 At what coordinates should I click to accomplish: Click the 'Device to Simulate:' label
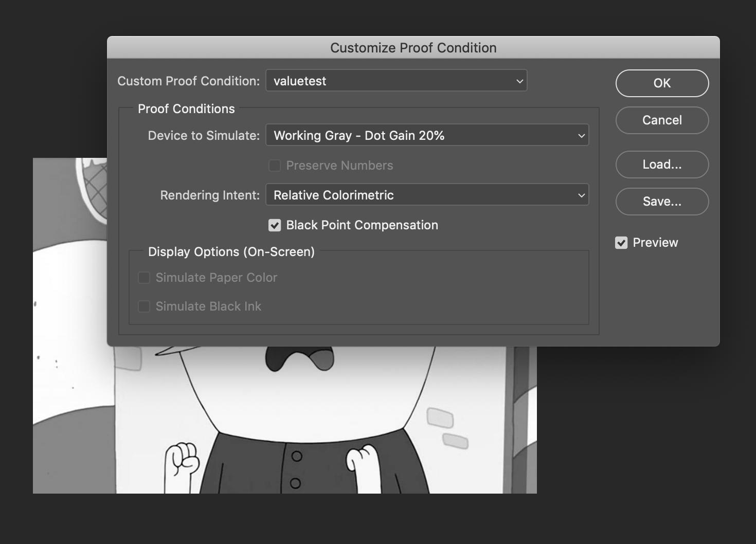[204, 136]
